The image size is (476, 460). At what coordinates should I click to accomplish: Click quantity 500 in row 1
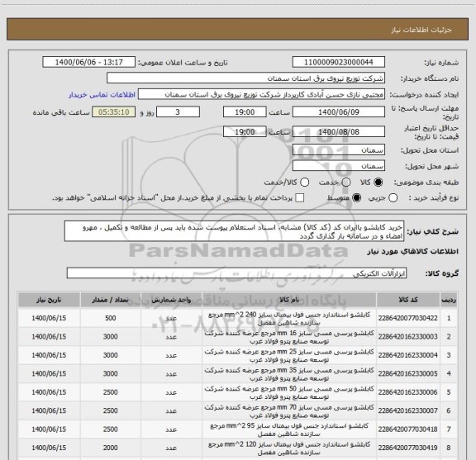click(111, 318)
